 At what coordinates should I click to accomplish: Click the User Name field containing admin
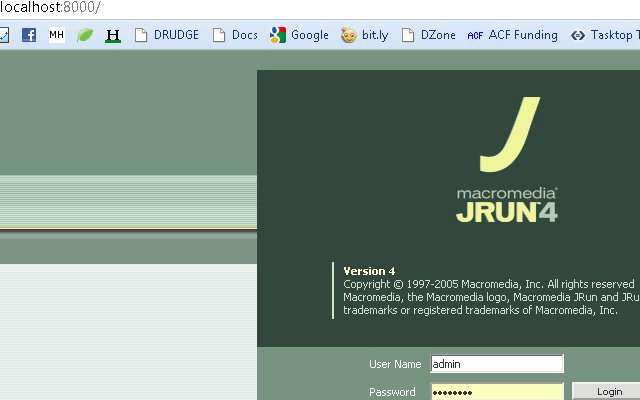click(x=497, y=364)
